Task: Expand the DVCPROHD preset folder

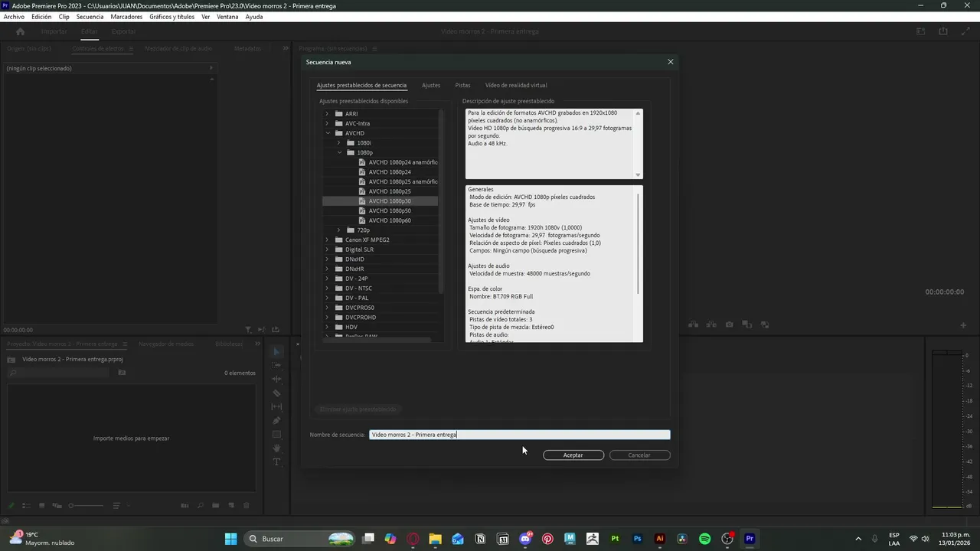Action: tap(327, 318)
